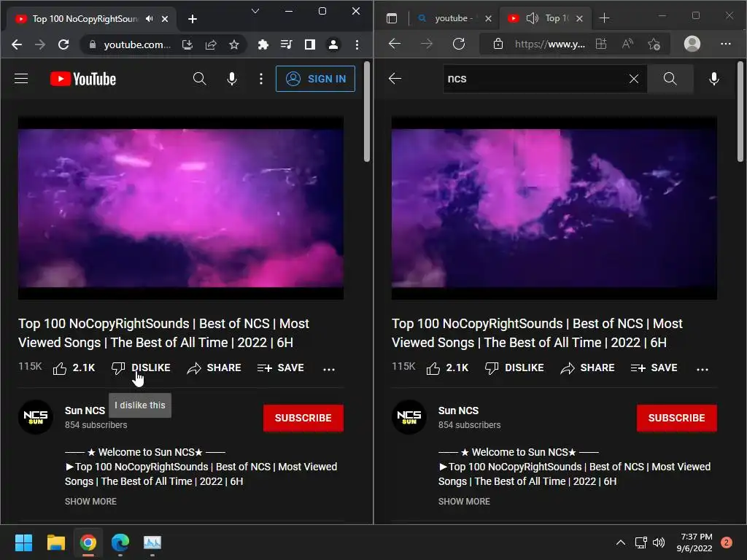Open Chrome media control icon
Screen dimensions: 747x560
point(286,44)
